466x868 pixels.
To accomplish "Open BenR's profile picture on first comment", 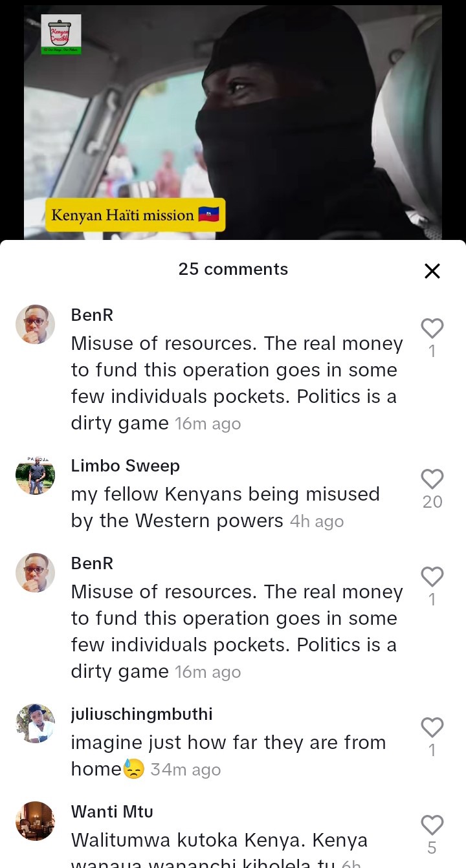I will tap(35, 324).
